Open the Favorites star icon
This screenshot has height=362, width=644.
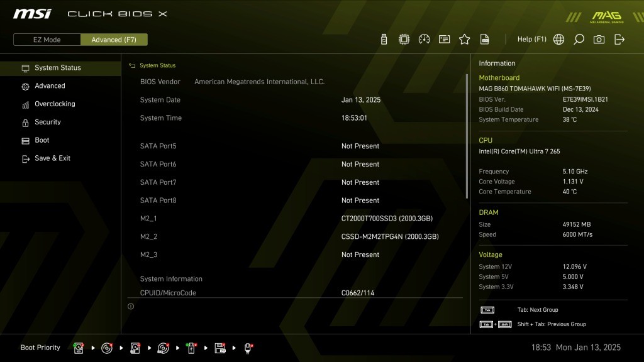(x=464, y=40)
